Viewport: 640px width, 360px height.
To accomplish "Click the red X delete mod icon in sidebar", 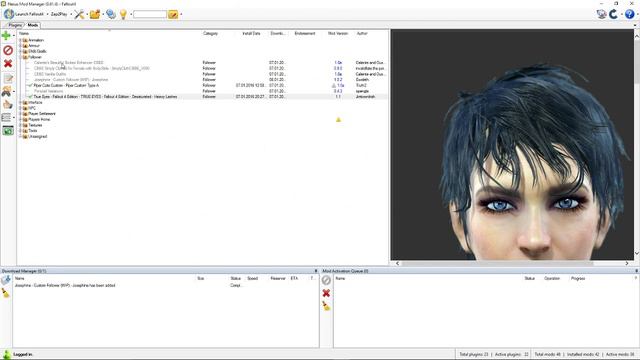I will pyautogui.click(x=8, y=64).
